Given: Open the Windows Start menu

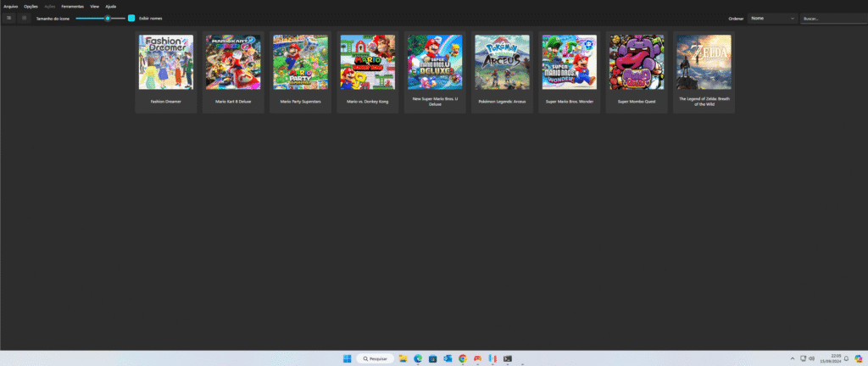Looking at the screenshot, I should point(347,358).
